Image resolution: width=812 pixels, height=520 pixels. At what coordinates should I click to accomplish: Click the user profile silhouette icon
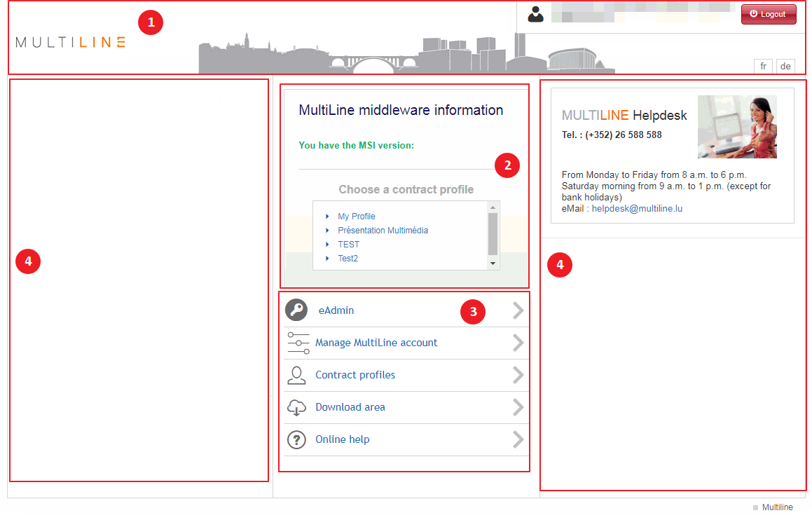(535, 14)
